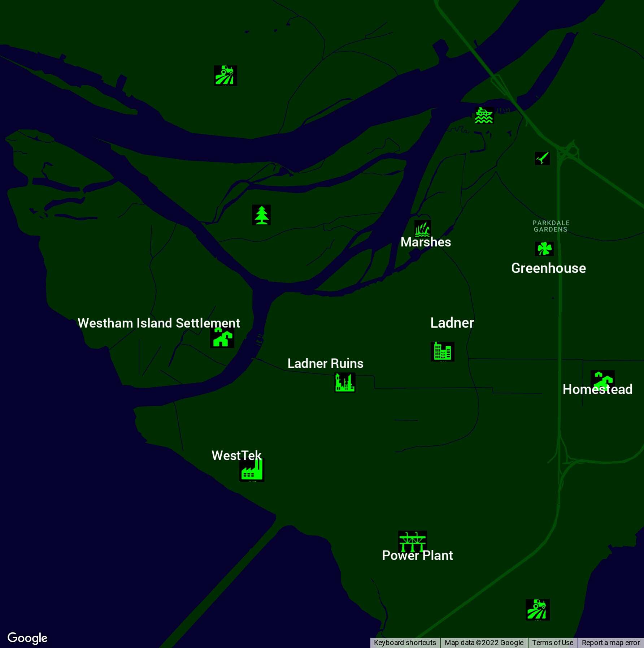Click the Parkdale Gardens map label
The image size is (644, 648).
point(551,226)
